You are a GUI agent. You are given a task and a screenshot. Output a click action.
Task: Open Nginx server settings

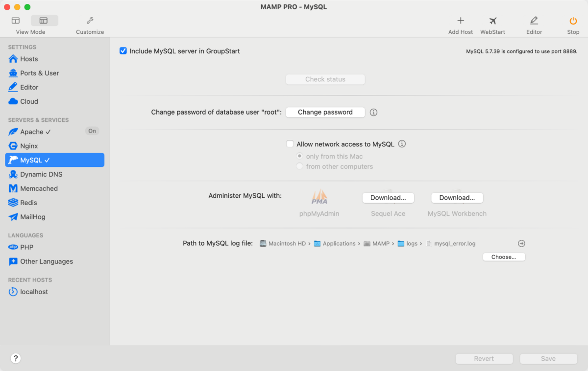click(x=29, y=146)
